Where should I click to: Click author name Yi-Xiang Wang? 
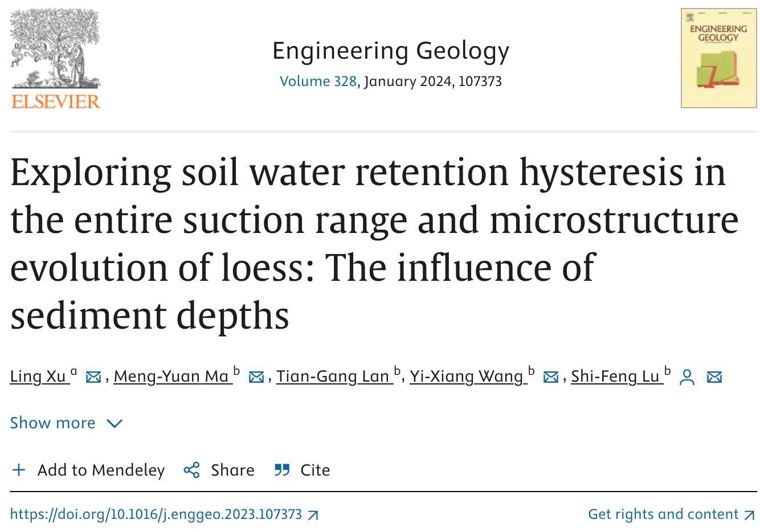point(467,377)
